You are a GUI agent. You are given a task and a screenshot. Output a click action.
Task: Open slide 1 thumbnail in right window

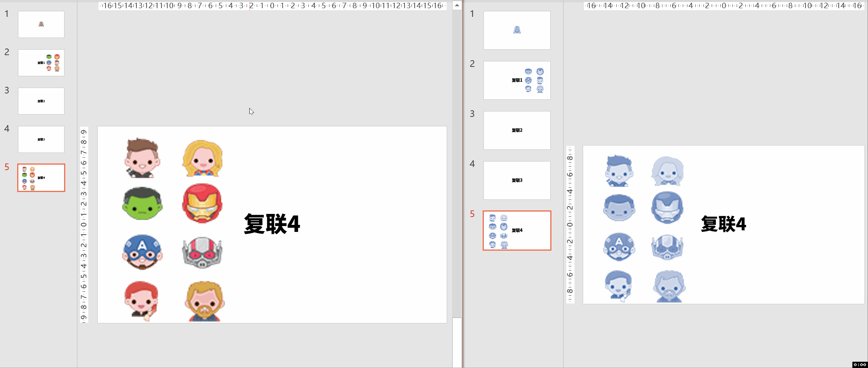(517, 30)
